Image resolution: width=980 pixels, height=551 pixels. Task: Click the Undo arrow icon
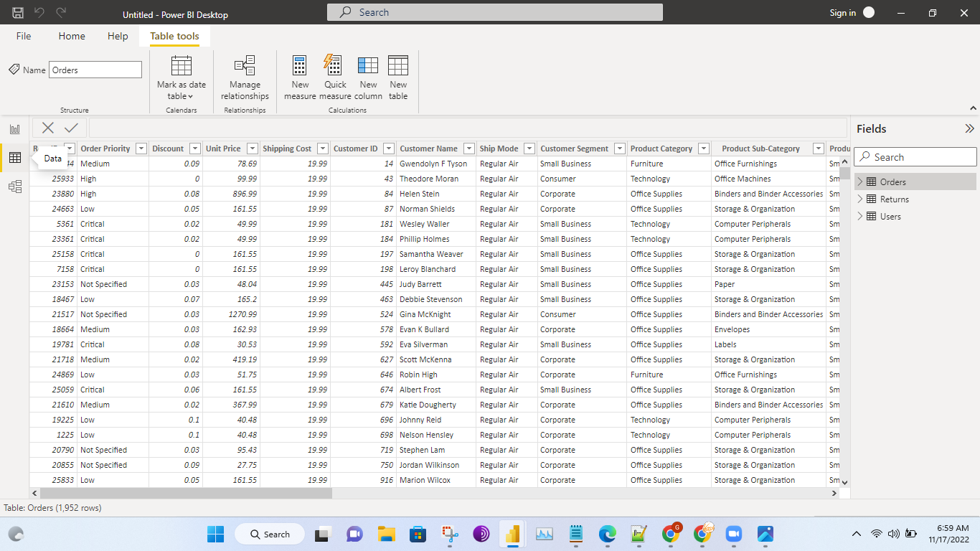[39, 12]
